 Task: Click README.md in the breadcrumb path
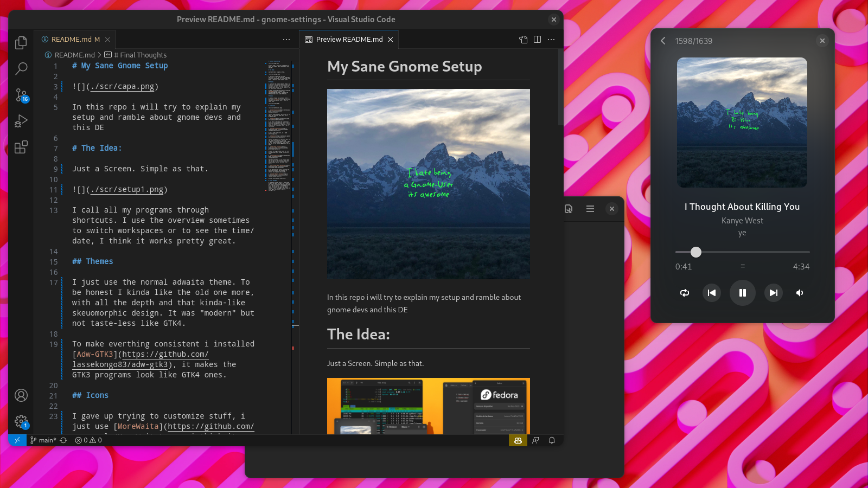[74, 55]
